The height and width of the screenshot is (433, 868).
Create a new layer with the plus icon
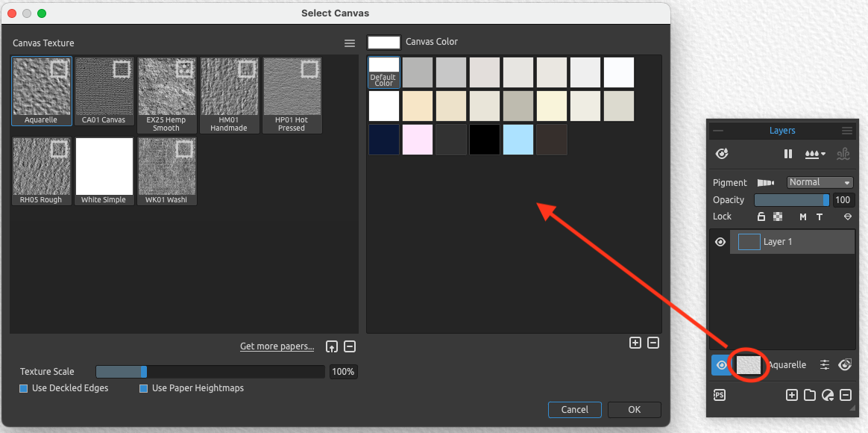(x=792, y=395)
